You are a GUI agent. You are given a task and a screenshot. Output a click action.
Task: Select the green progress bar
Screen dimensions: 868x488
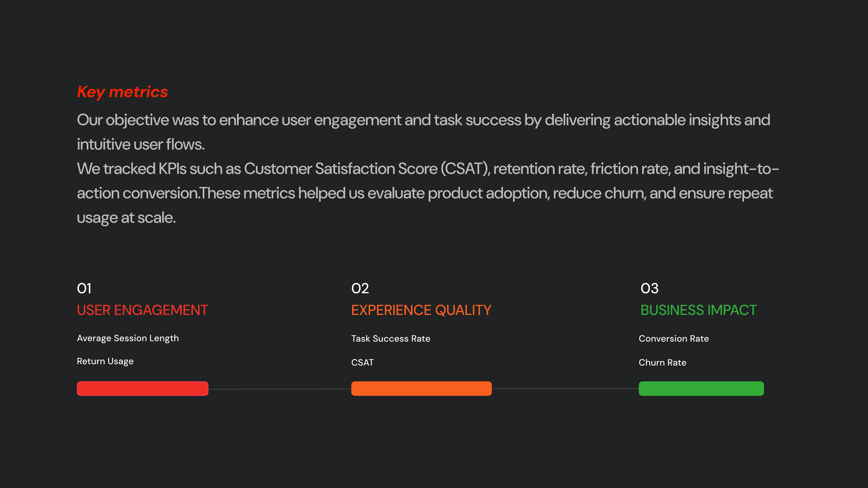tap(701, 389)
